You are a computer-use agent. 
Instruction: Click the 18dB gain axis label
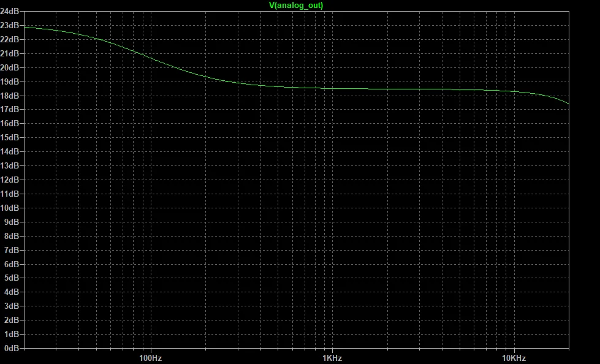[10, 96]
